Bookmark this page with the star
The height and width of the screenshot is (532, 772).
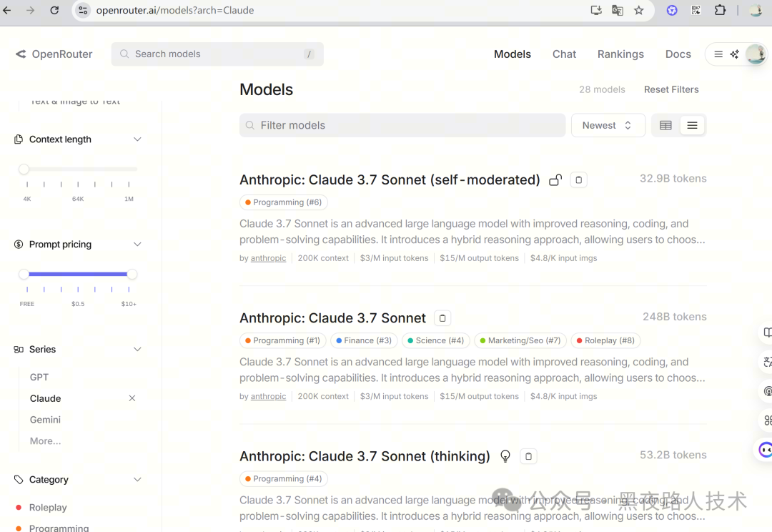pyautogui.click(x=638, y=10)
